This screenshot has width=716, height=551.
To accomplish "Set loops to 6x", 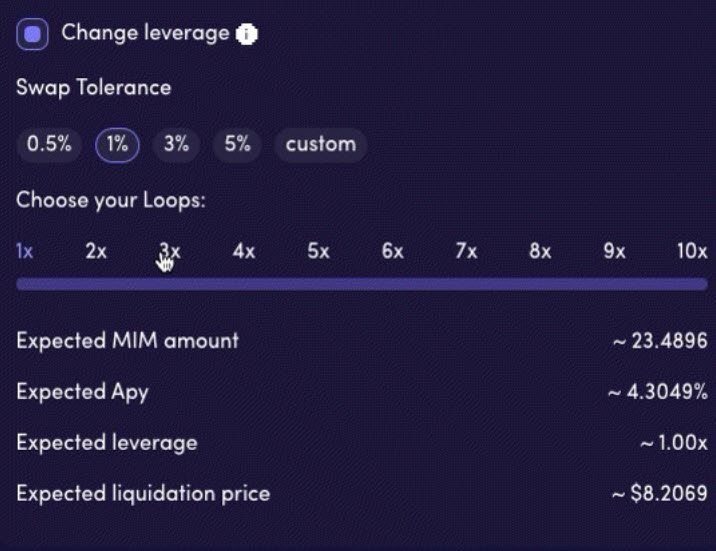I will pyautogui.click(x=392, y=251).
